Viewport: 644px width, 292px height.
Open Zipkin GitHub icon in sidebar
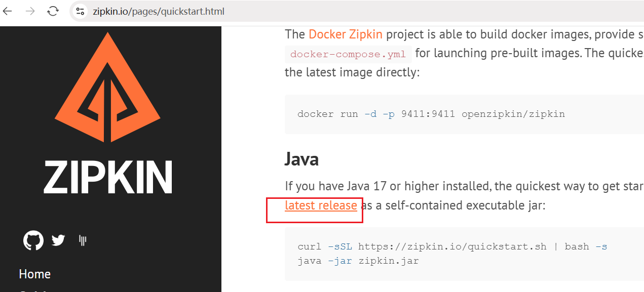click(33, 240)
